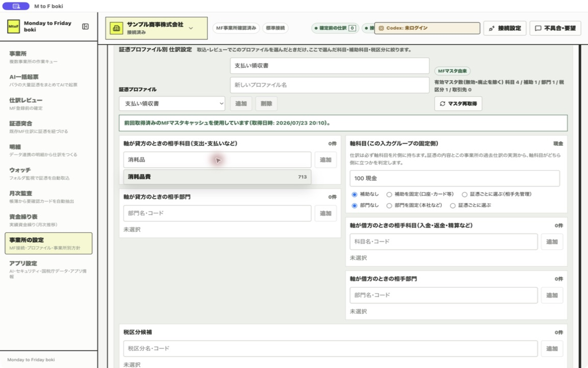Click the M to F boki title
The image size is (588, 368).
point(48,6)
